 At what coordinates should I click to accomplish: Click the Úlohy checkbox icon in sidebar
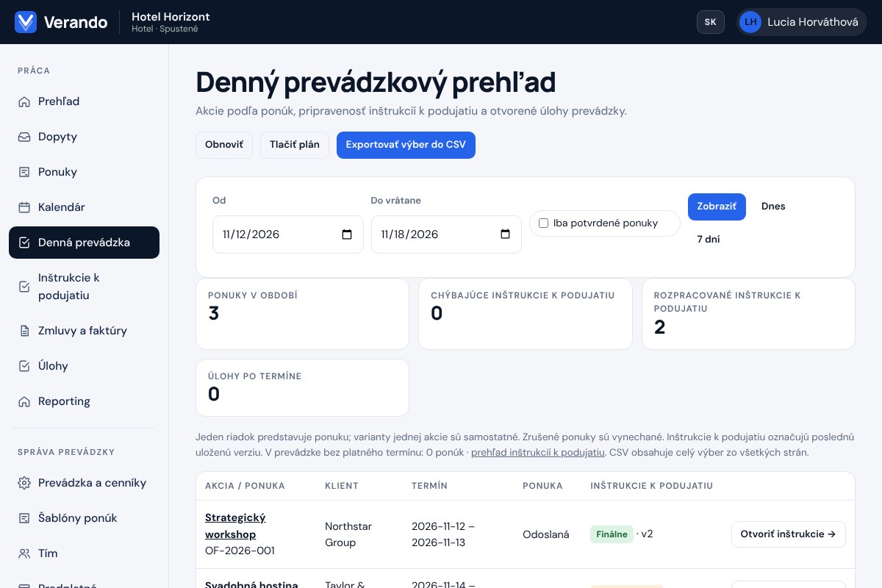tap(24, 366)
